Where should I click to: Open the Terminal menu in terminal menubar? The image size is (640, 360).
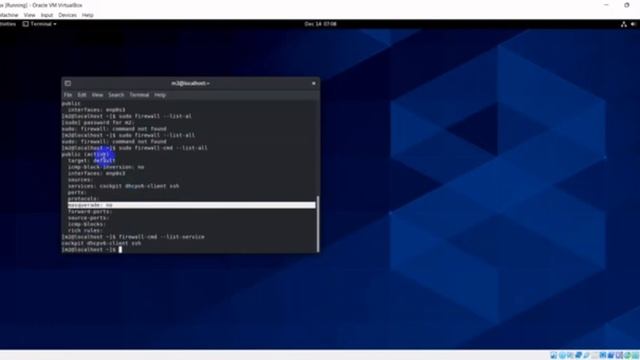tap(139, 95)
